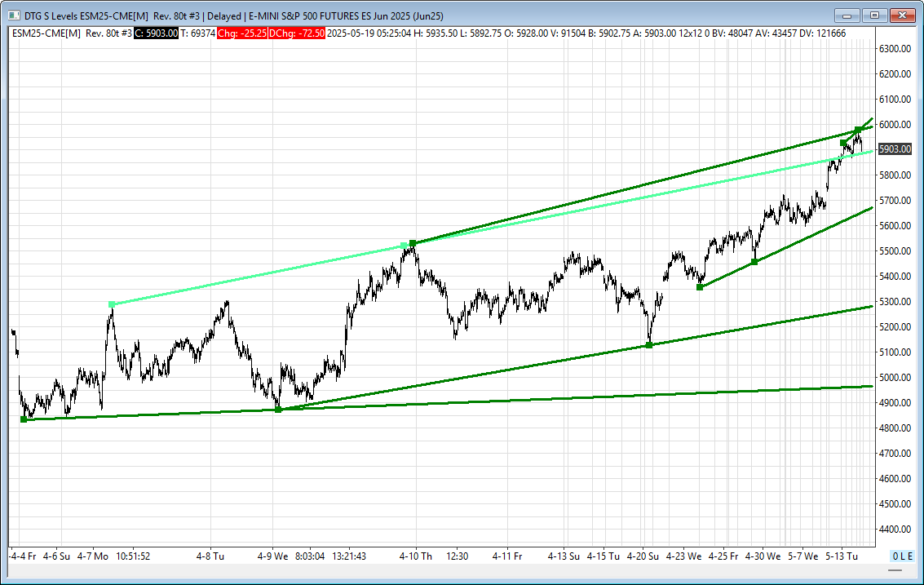924x585 pixels.
Task: Select the light green trendline start anchor near 5300
Action: (x=112, y=304)
